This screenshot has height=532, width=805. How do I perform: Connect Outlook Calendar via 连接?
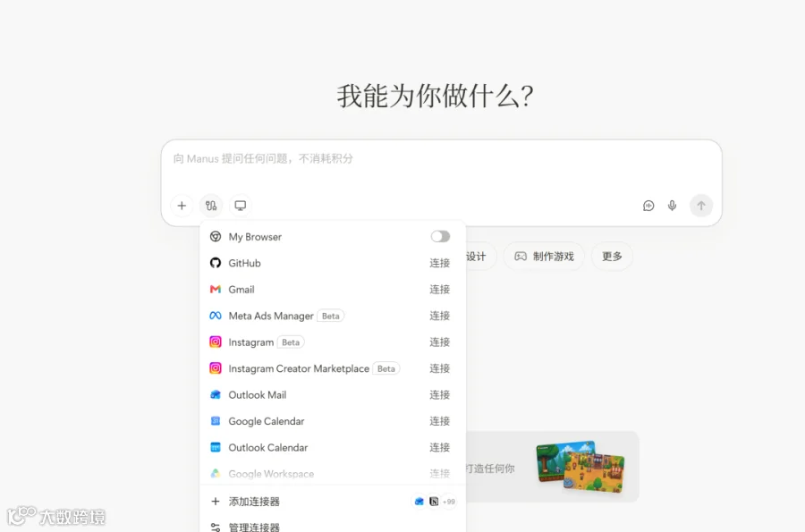pos(439,447)
